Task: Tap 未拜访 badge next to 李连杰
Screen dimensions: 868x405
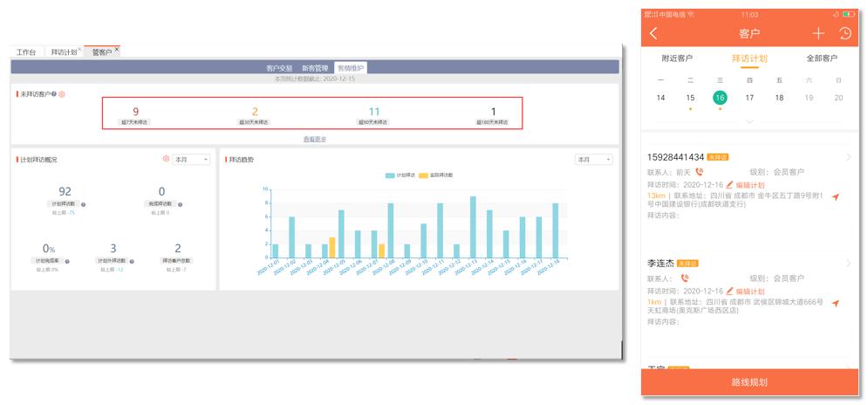Action: 687,264
